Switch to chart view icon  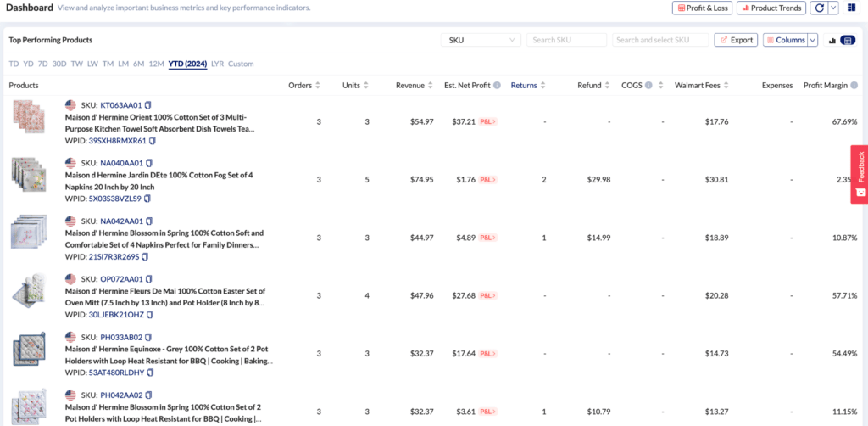click(x=832, y=41)
